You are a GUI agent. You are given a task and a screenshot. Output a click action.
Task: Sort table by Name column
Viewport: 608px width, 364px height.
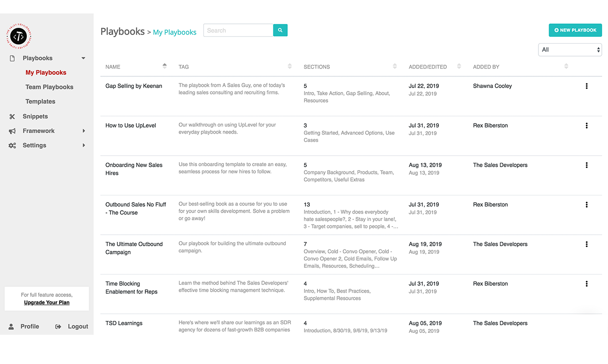point(164,66)
